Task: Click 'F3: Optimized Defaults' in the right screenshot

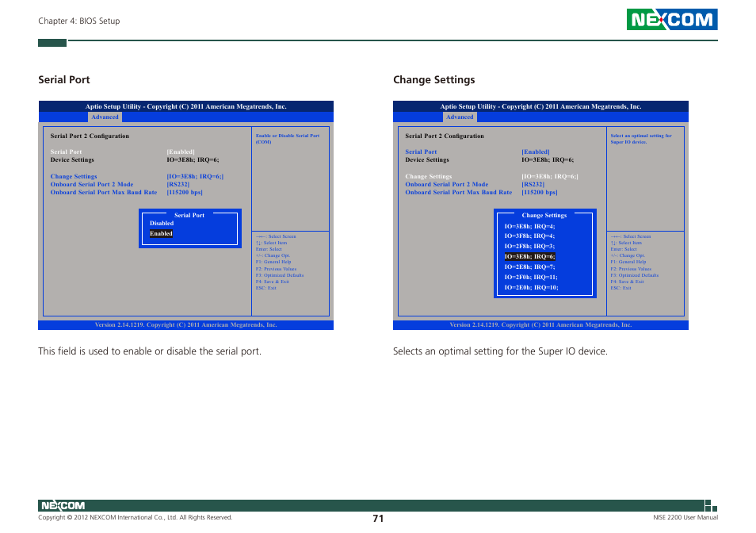Action: tap(635, 275)
